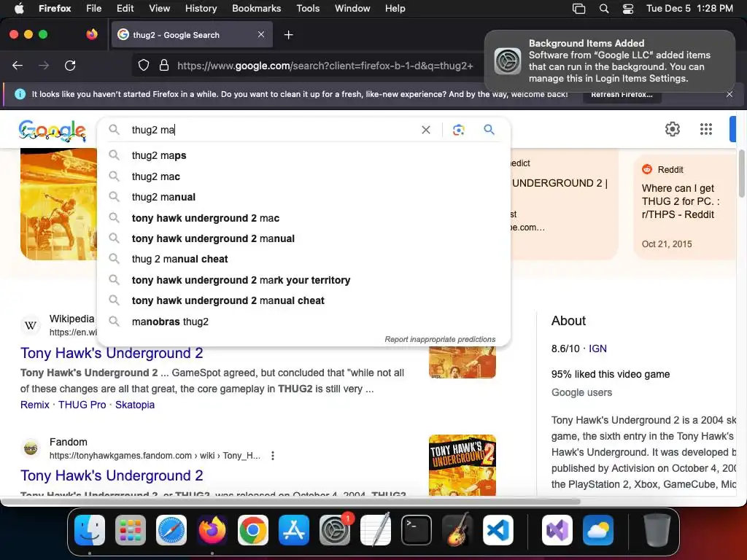The width and height of the screenshot is (747, 560).
Task: Click in the Google search input field
Action: 271,130
